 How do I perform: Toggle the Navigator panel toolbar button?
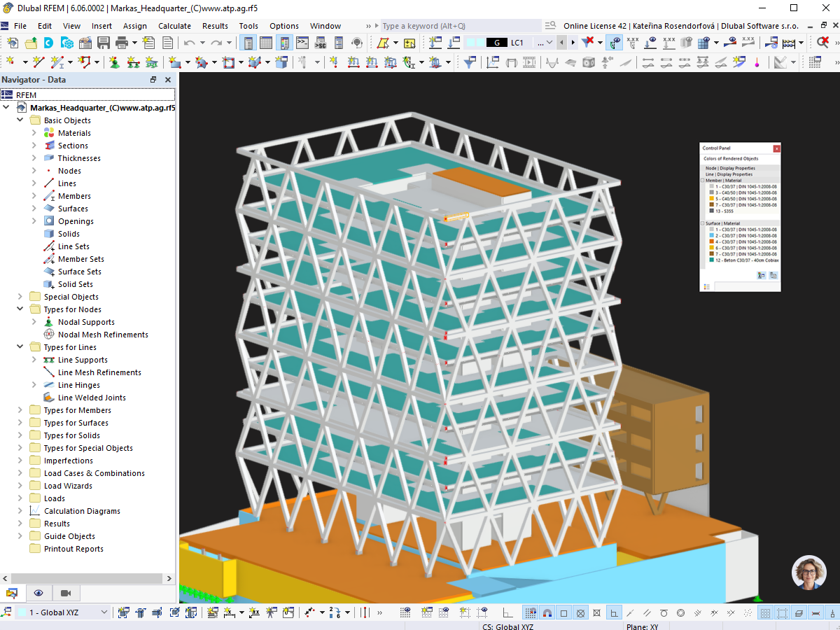click(248, 43)
